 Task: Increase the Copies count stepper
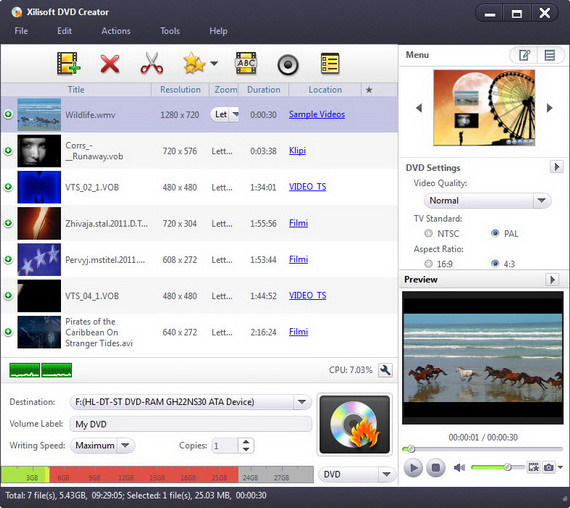pyautogui.click(x=246, y=442)
